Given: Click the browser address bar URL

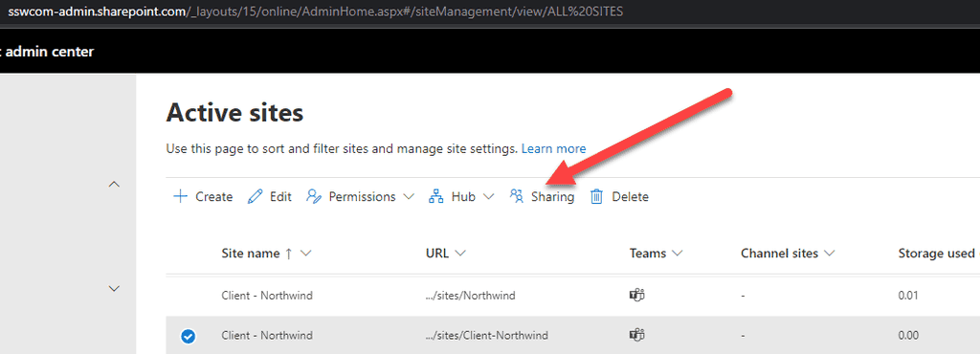Looking at the screenshot, I should [x=316, y=11].
